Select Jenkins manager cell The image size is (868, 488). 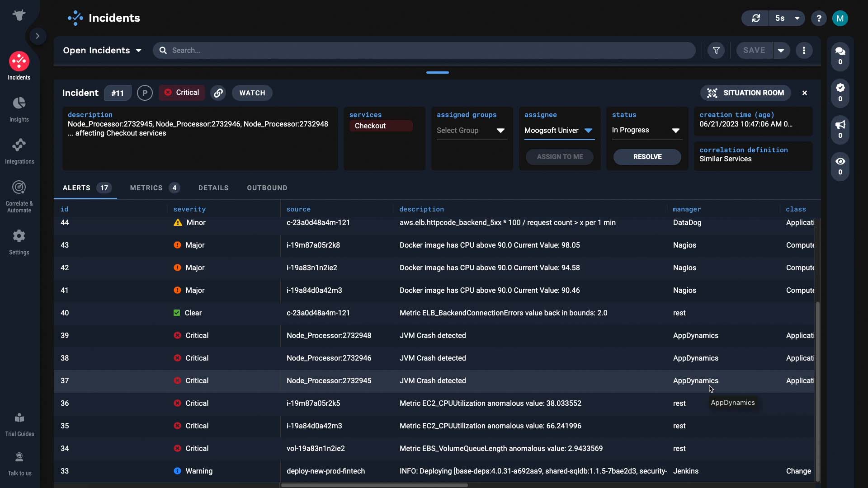point(685,471)
